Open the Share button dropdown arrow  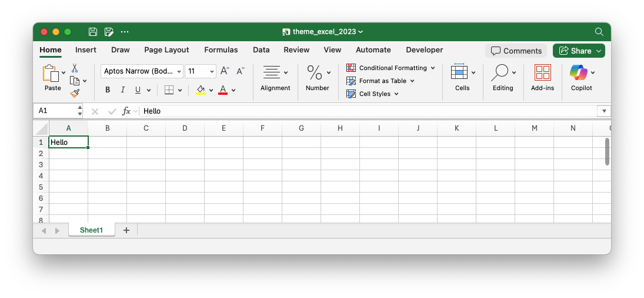[x=599, y=51]
